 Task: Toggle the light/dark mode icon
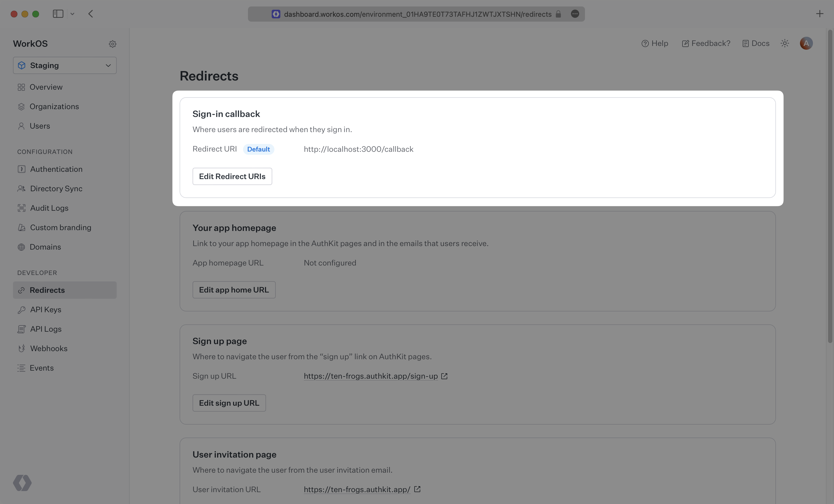(785, 42)
